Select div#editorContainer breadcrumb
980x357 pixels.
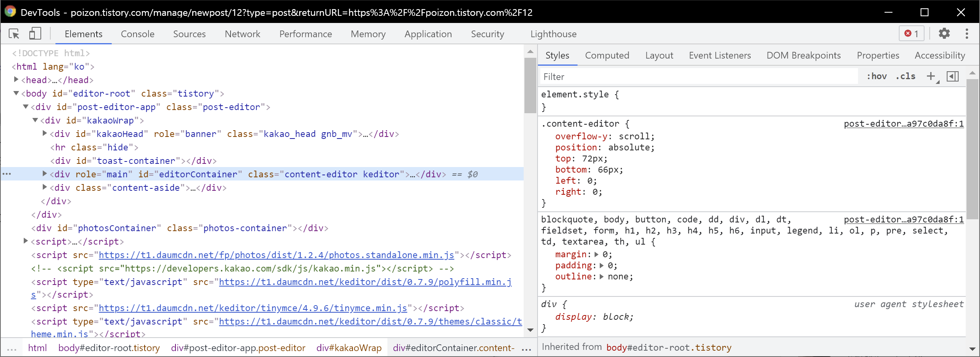[454, 348]
